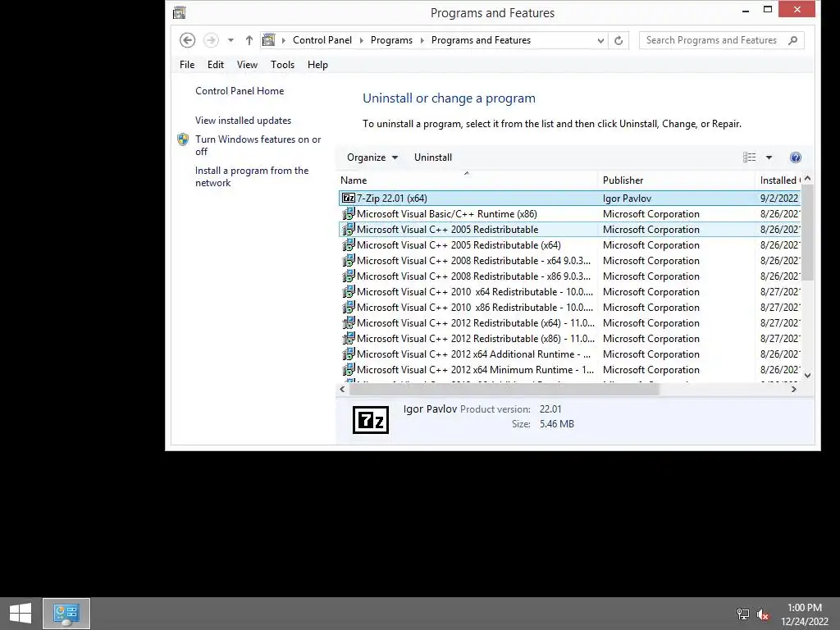Image resolution: width=840 pixels, height=630 pixels.
Task: Click the window title bar system icon
Action: pos(180,12)
